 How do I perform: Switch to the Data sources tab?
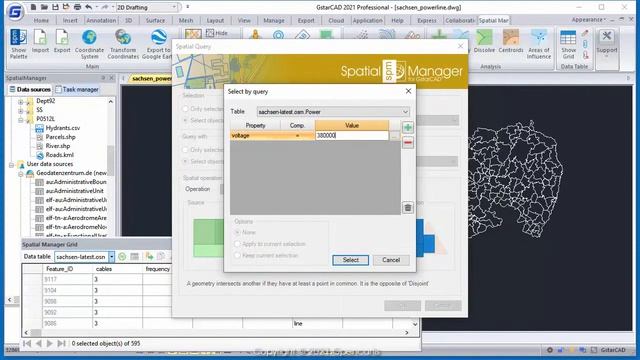[x=30, y=89]
